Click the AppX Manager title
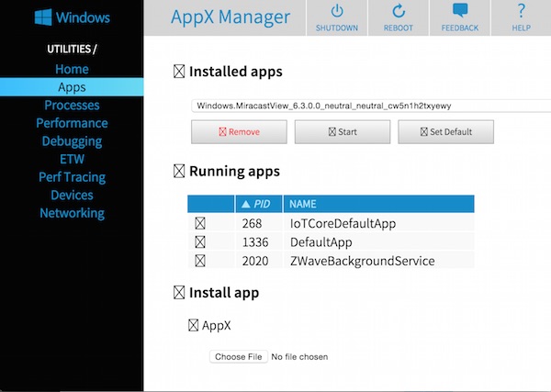The height and width of the screenshot is (392, 551). coord(231,17)
